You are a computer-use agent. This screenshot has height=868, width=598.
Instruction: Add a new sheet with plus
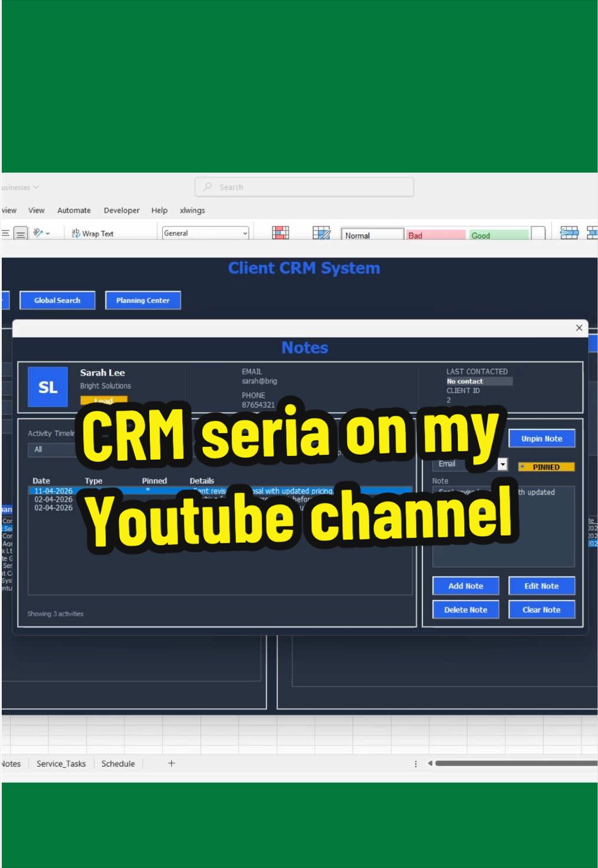click(171, 763)
